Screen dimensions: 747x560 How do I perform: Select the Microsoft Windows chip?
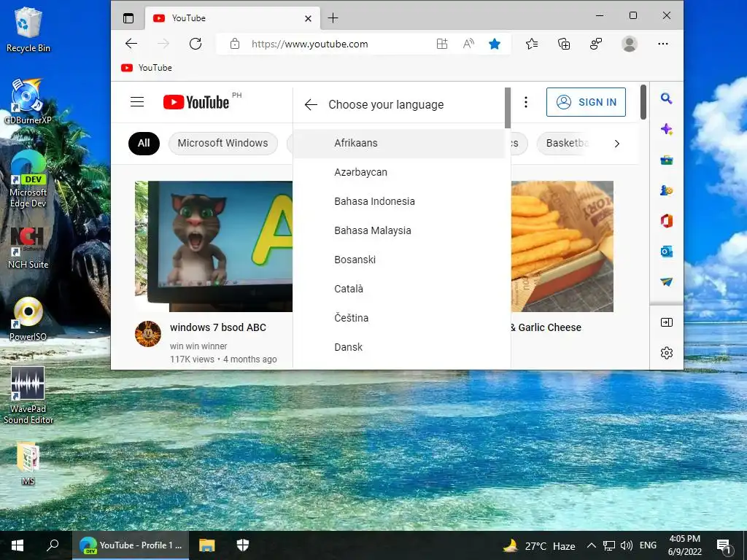click(x=223, y=144)
